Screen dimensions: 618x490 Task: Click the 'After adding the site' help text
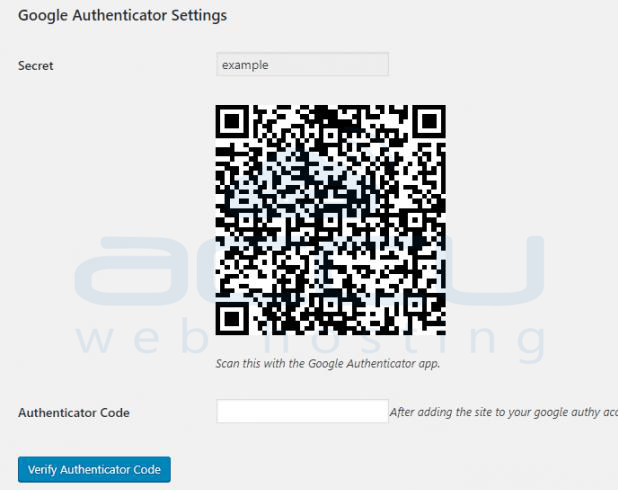coord(503,412)
